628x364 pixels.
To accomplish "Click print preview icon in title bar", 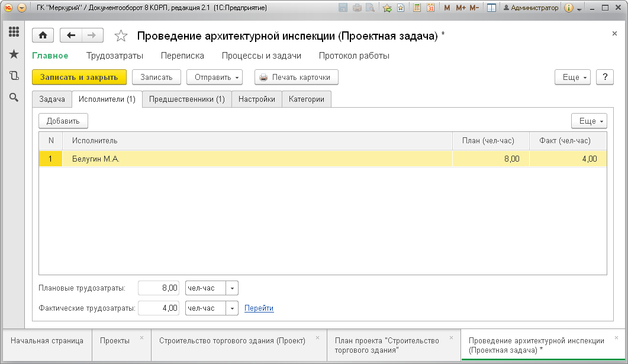I will [x=371, y=8].
